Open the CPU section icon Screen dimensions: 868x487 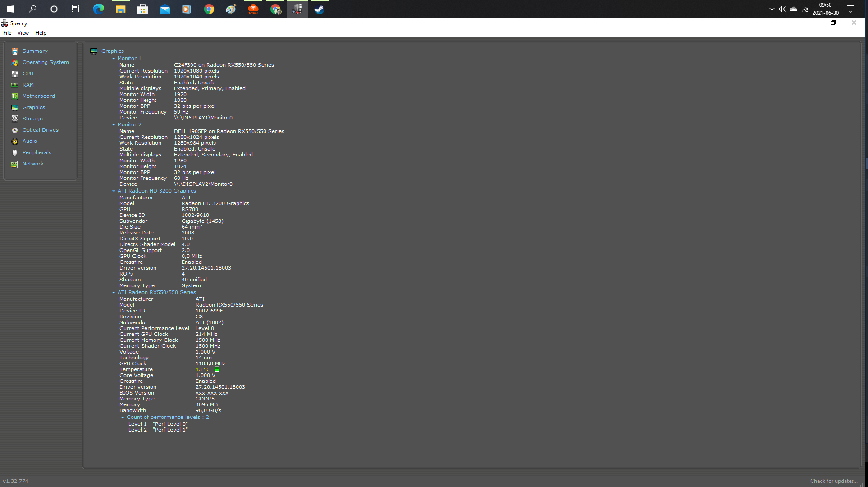(x=15, y=74)
